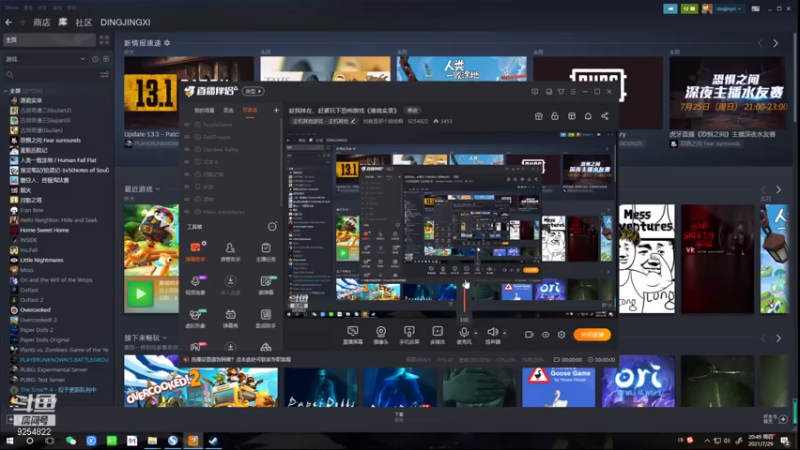
Task: Open the Steam account name dropdown
Action: [x=729, y=9]
